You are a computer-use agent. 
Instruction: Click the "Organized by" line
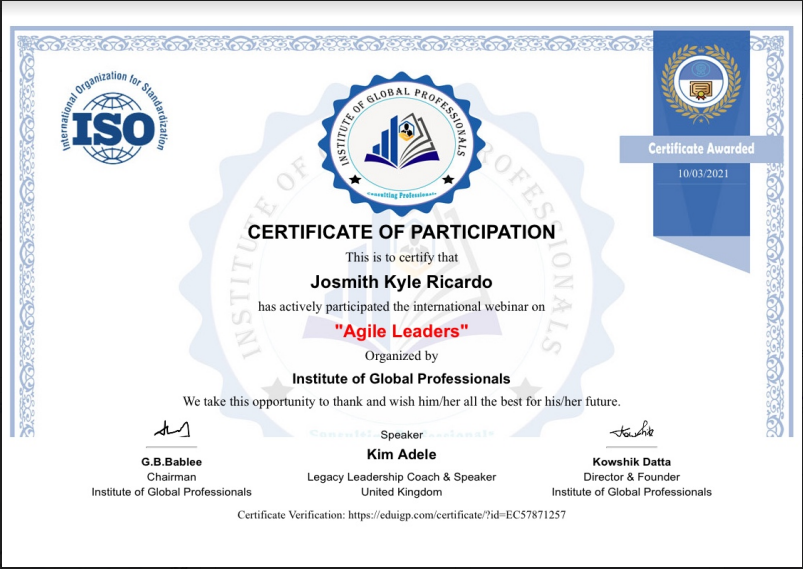coord(402,356)
